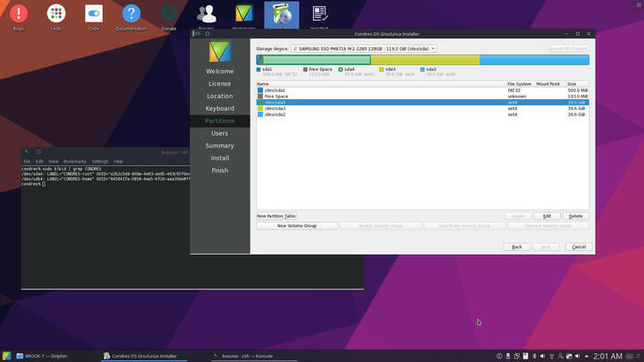
Task: Click the 2:01 AM clock in the taskbar
Action: (608, 356)
